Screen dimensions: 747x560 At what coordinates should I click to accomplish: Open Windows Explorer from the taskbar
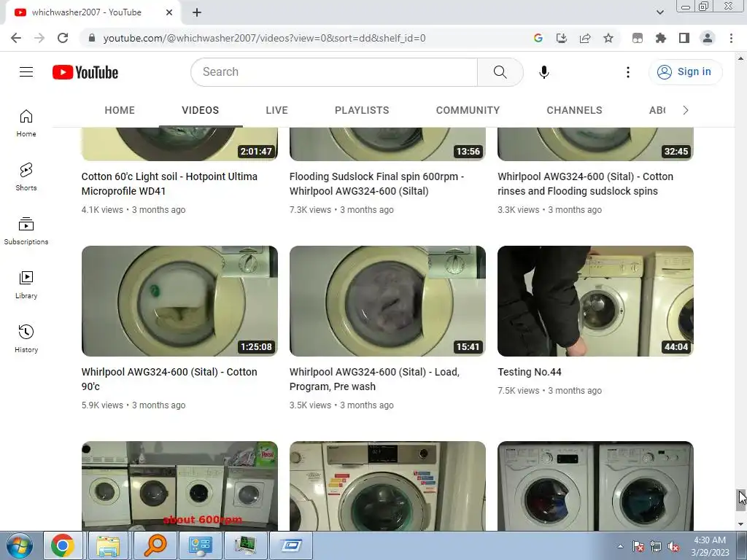(x=109, y=545)
